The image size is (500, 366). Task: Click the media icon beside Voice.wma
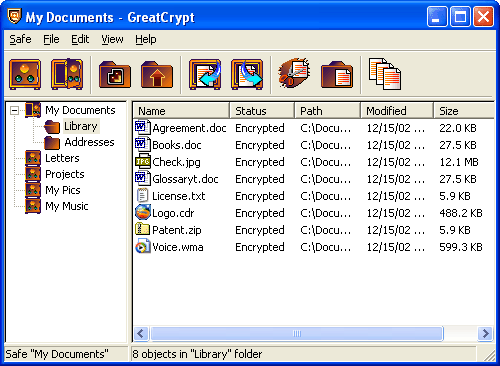pyautogui.click(x=142, y=247)
